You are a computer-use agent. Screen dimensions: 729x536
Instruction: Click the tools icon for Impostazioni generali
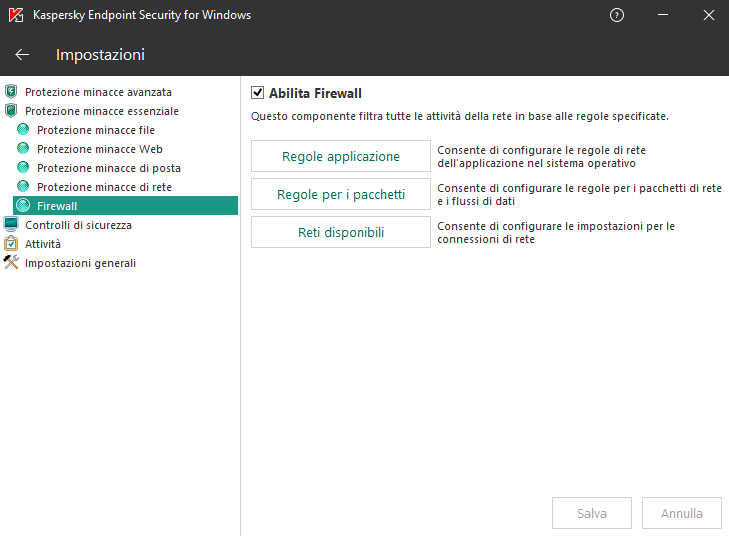[11, 262]
